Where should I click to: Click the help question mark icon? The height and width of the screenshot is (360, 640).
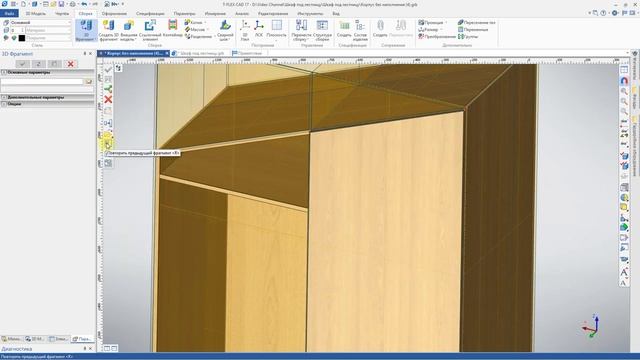point(603,13)
